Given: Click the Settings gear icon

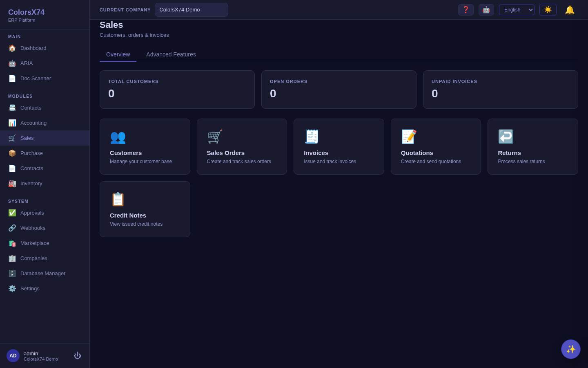Looking at the screenshot, I should (x=12, y=289).
